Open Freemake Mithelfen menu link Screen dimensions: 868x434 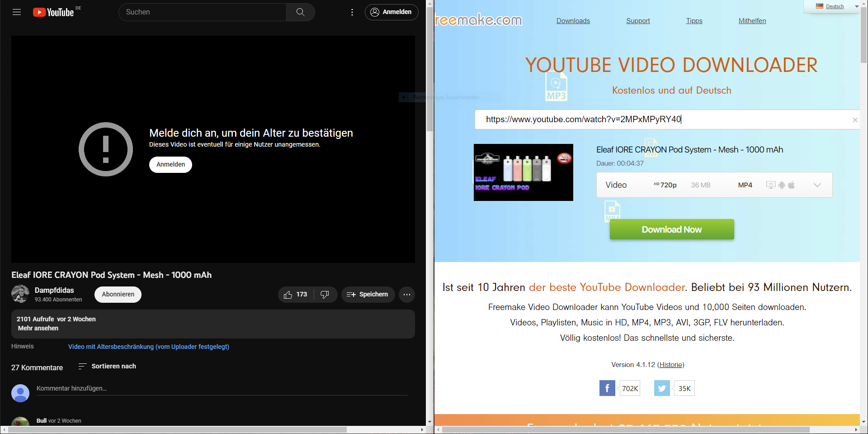click(x=752, y=21)
